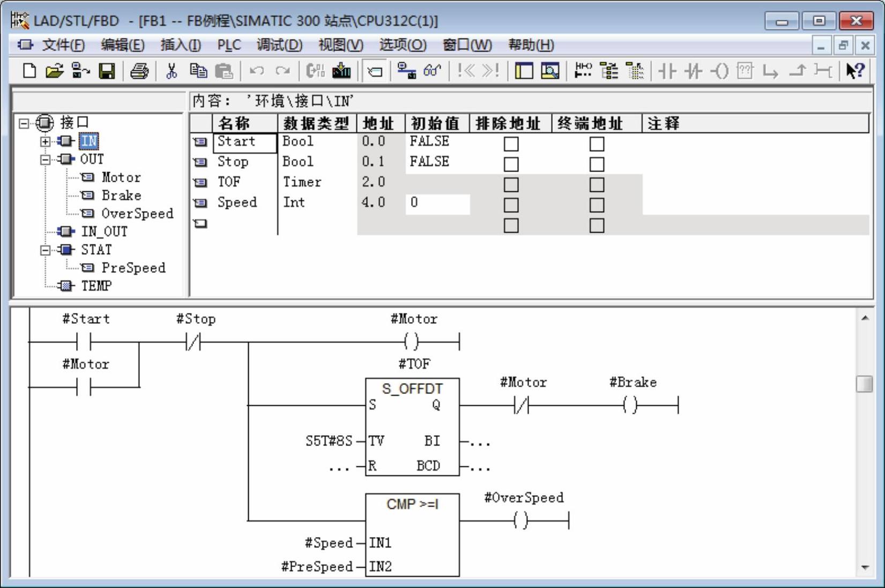Click the 初始值 column header
This screenshot has height=588, width=885.
pyautogui.click(x=437, y=124)
